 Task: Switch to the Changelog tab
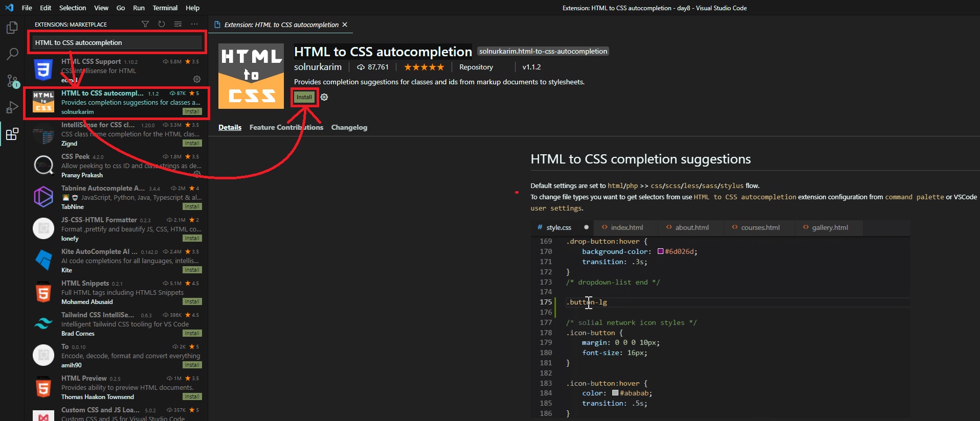349,127
